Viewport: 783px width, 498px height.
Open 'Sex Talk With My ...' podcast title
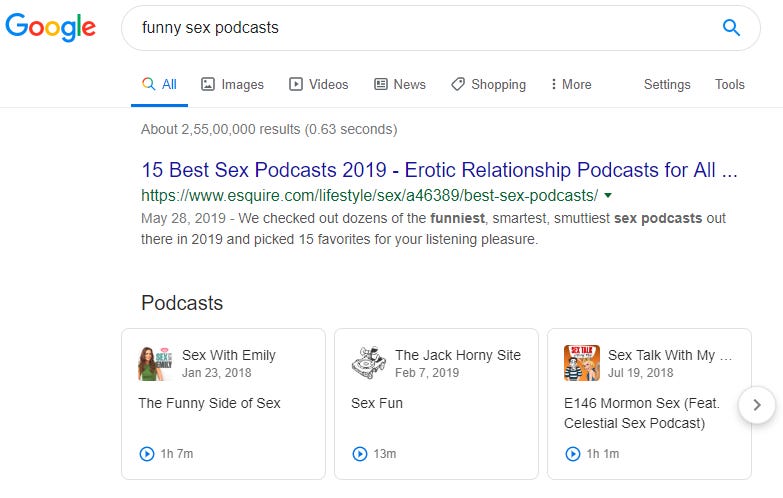pyautogui.click(x=670, y=355)
